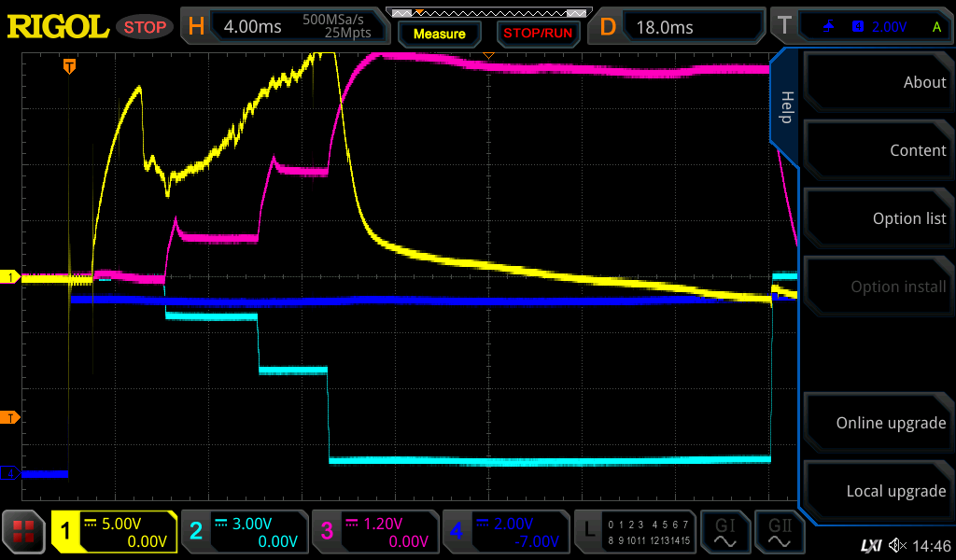Open the Option list menu entry
This screenshot has width=956, height=560.
tap(878, 218)
